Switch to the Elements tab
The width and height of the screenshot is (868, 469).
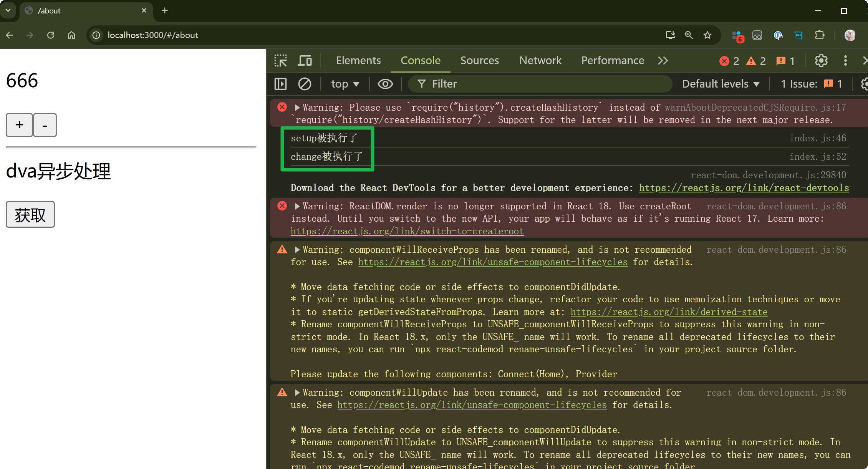[x=358, y=61]
